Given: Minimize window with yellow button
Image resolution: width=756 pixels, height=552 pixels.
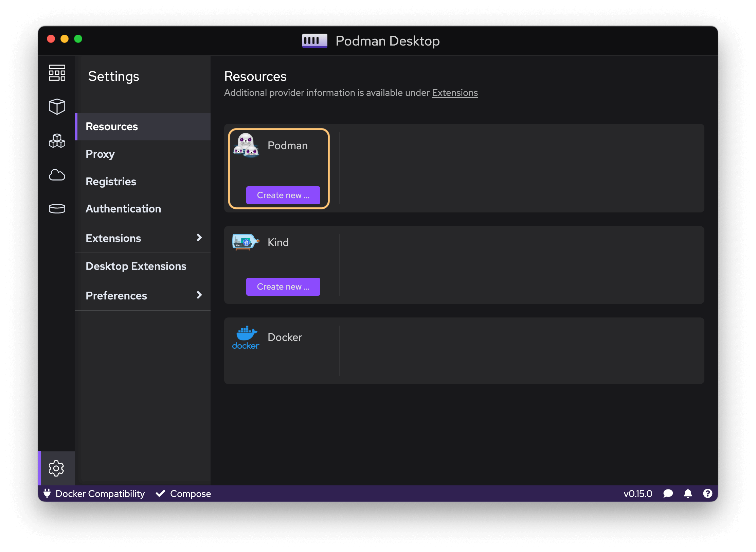Looking at the screenshot, I should click(x=65, y=39).
